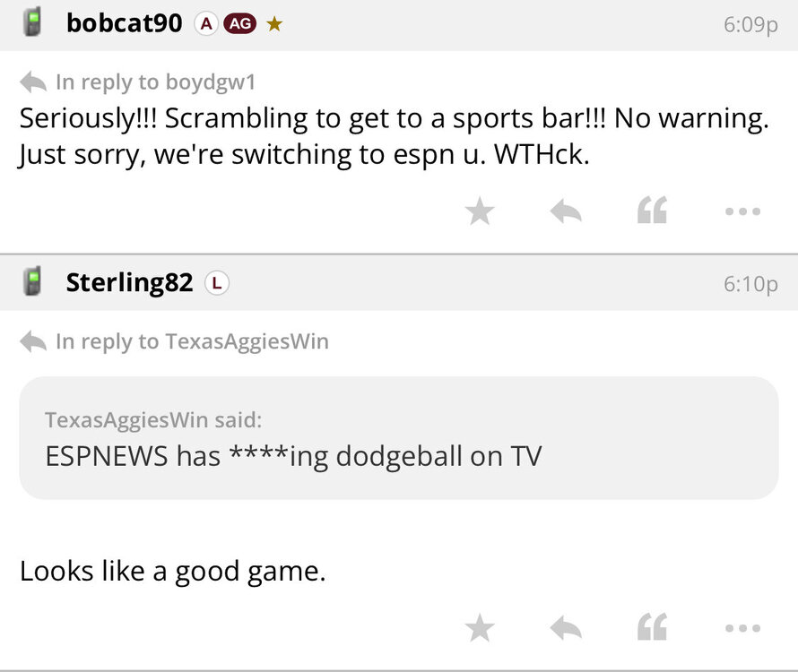This screenshot has height=672, width=798.
Task: Star bobcat90's post about sports bar
Action: (481, 212)
